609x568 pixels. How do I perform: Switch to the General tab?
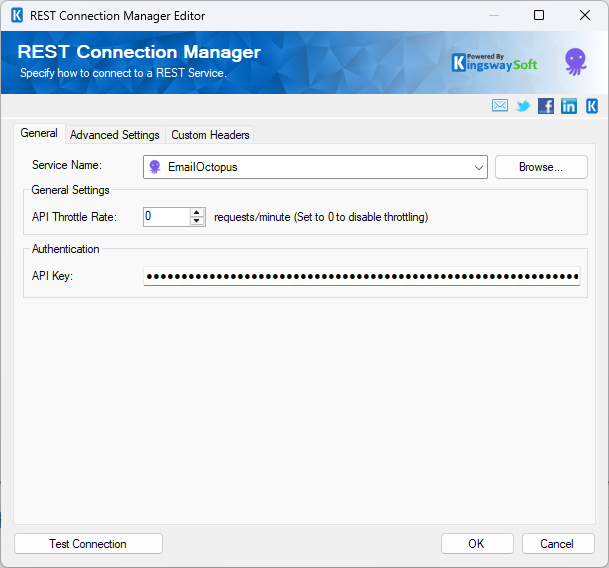coord(39,133)
